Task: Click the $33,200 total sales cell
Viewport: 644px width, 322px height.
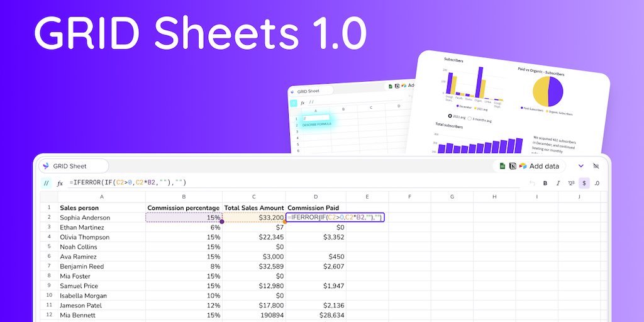Action: (x=254, y=218)
